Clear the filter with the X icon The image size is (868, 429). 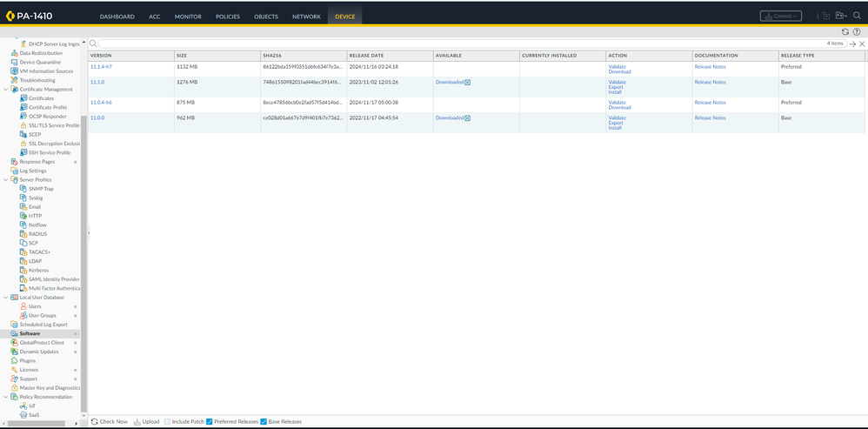click(x=862, y=44)
